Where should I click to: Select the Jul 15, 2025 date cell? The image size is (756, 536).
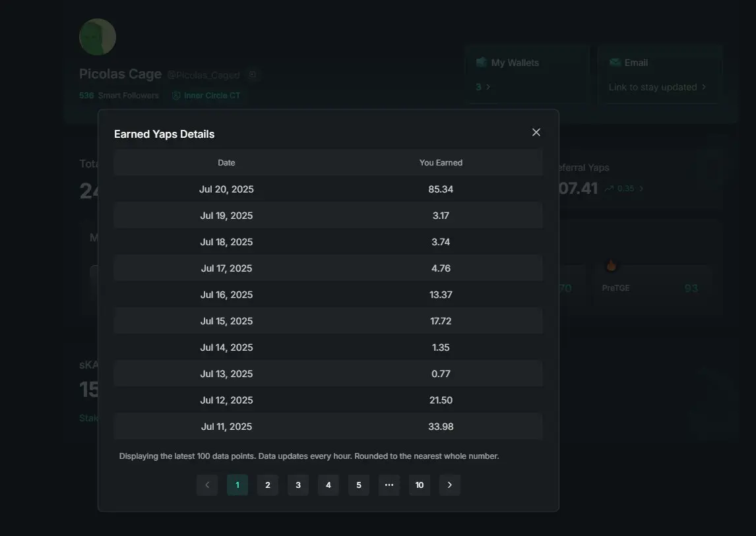click(226, 321)
